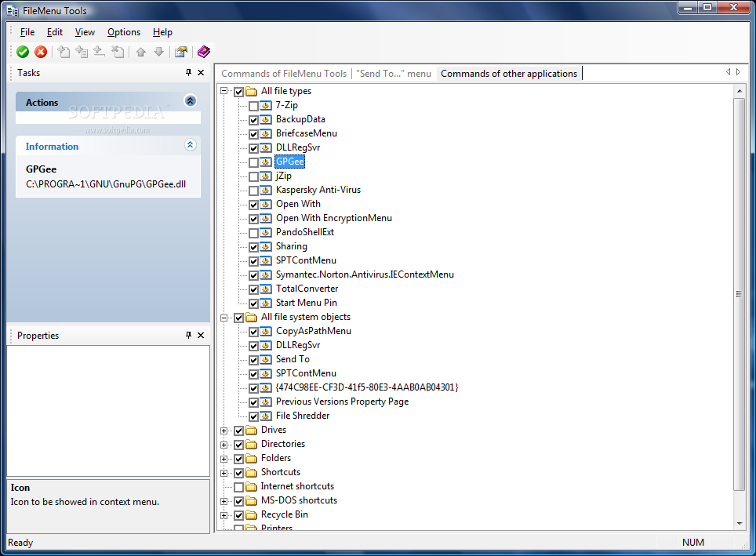The height and width of the screenshot is (556, 756).
Task: Open the File menu
Action: pos(27,32)
